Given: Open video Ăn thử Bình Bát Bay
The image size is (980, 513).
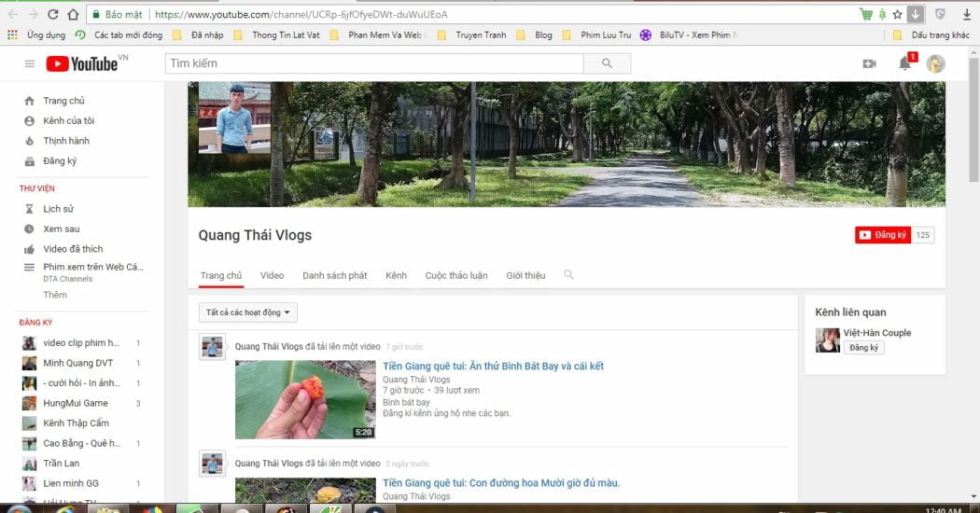Looking at the screenshot, I should (x=493, y=367).
